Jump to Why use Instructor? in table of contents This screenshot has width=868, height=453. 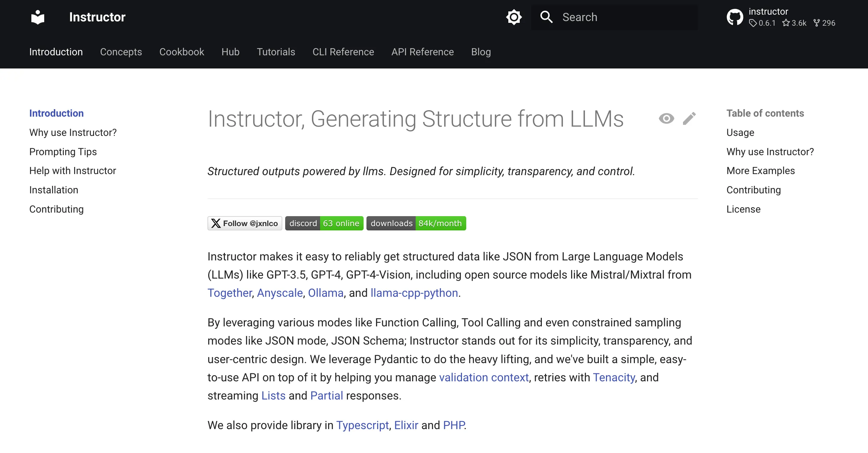click(770, 152)
